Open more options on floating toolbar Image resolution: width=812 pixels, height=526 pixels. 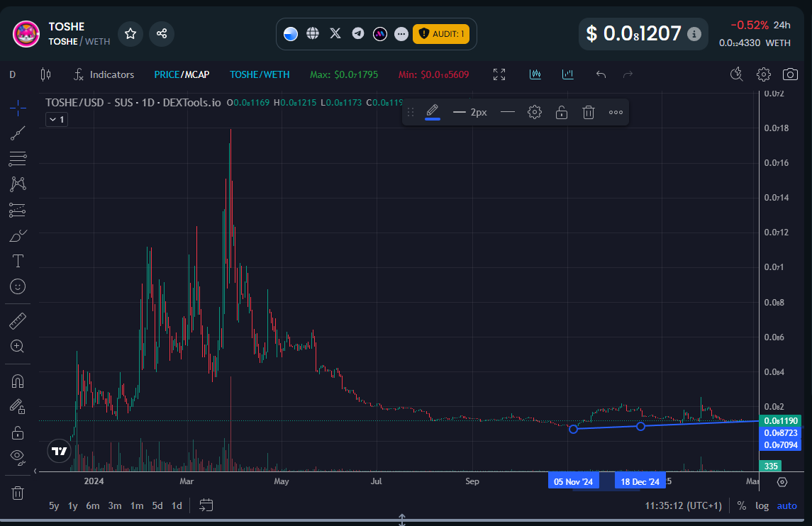(616, 112)
